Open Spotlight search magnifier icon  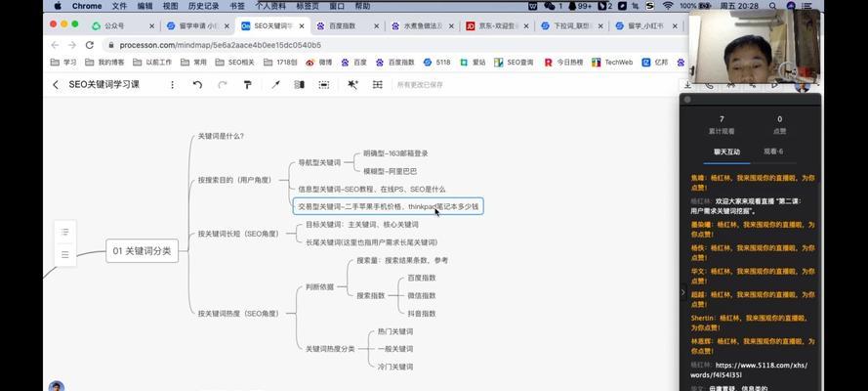point(772,6)
